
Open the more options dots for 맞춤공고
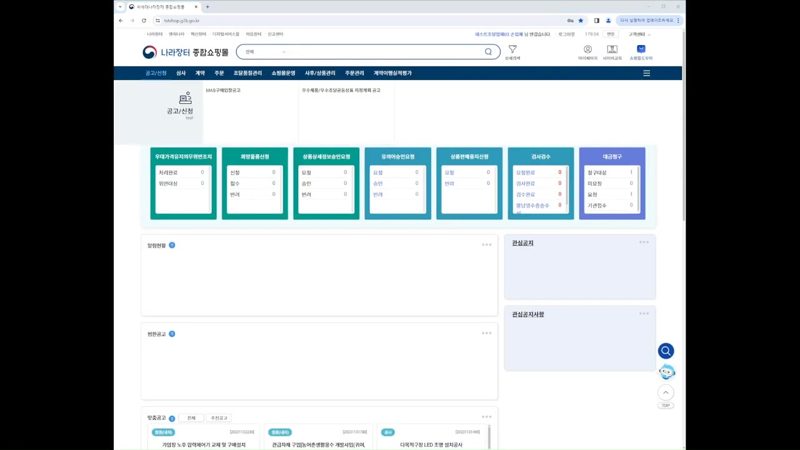[487, 417]
